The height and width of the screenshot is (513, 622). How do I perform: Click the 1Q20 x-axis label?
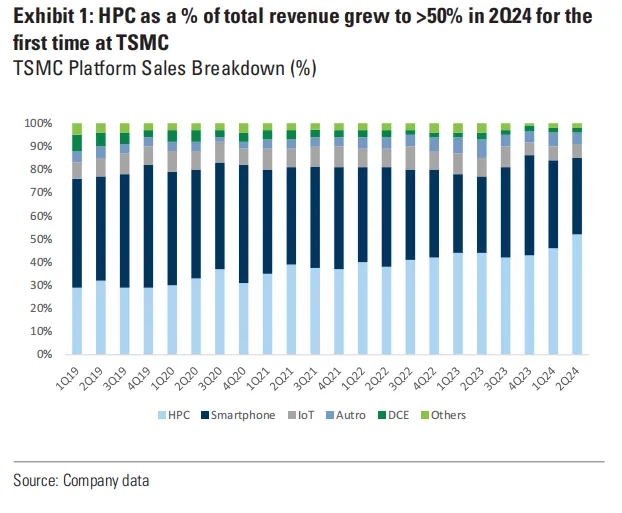163,379
